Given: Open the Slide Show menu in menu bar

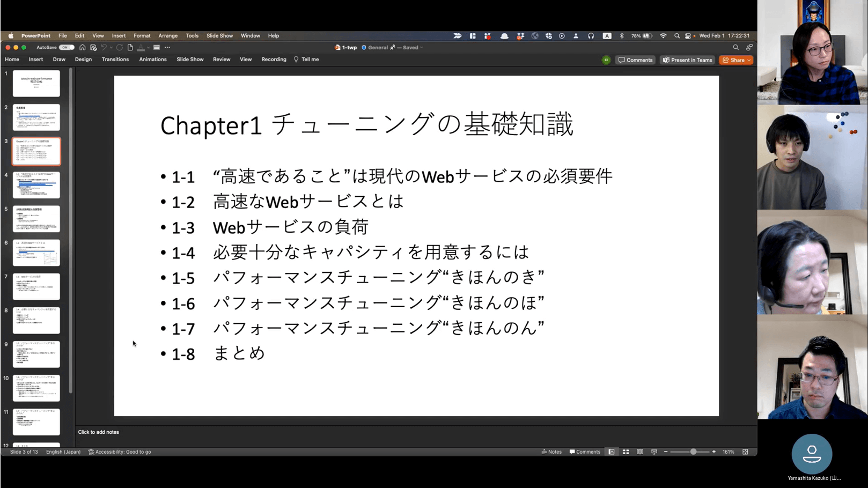Looking at the screenshot, I should click(219, 36).
